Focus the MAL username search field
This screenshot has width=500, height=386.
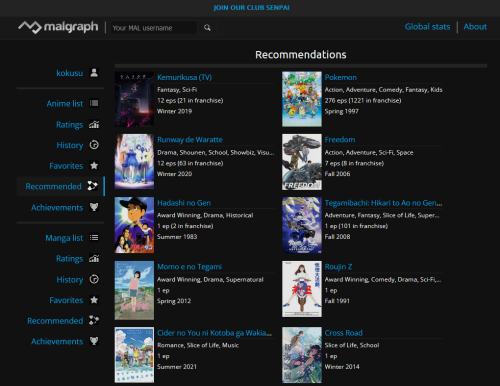point(154,28)
